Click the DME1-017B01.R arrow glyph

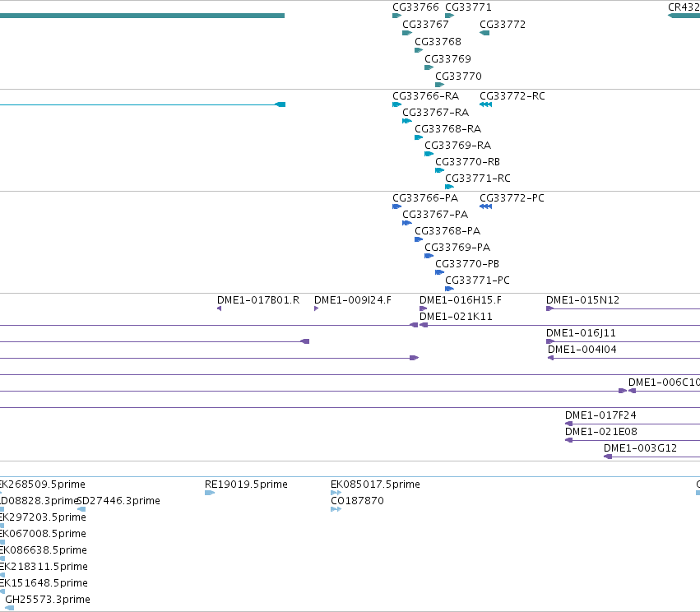[x=219, y=309]
